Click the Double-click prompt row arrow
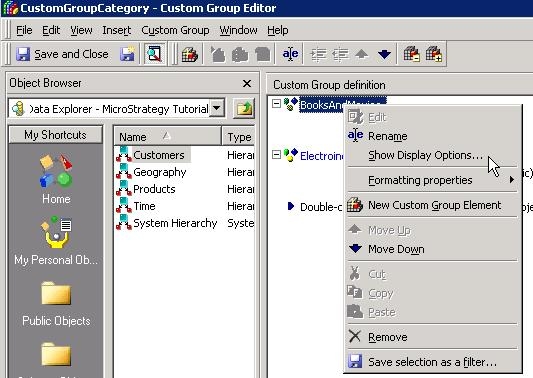Image resolution: width=533 pixels, height=378 pixels. click(x=290, y=206)
